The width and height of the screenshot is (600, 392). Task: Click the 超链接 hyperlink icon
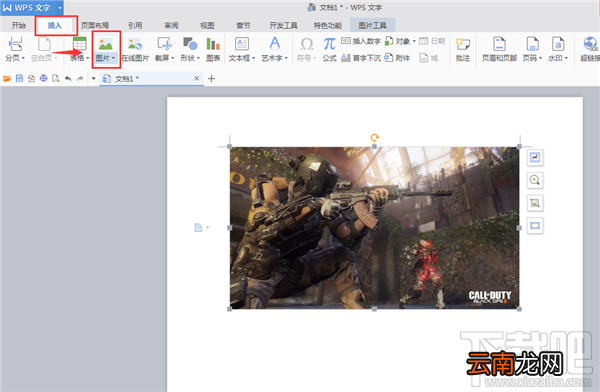[x=590, y=44]
